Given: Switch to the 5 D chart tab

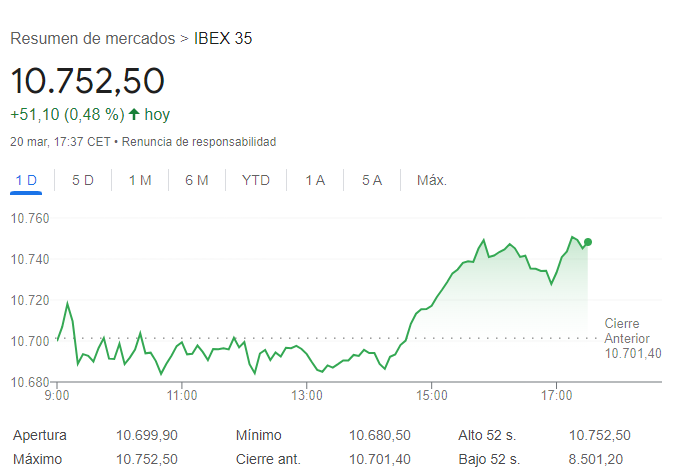Looking at the screenshot, I should [x=83, y=180].
